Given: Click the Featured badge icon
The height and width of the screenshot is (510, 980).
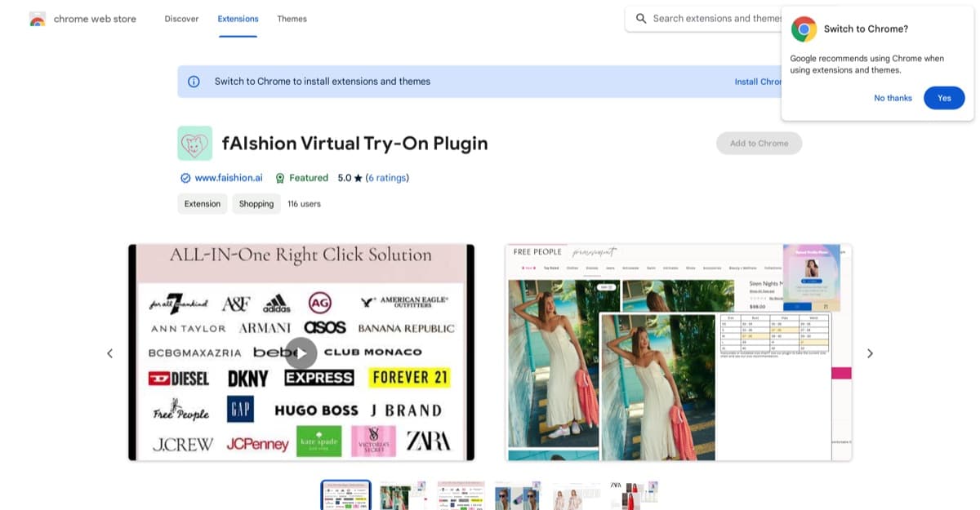Looking at the screenshot, I should [280, 177].
